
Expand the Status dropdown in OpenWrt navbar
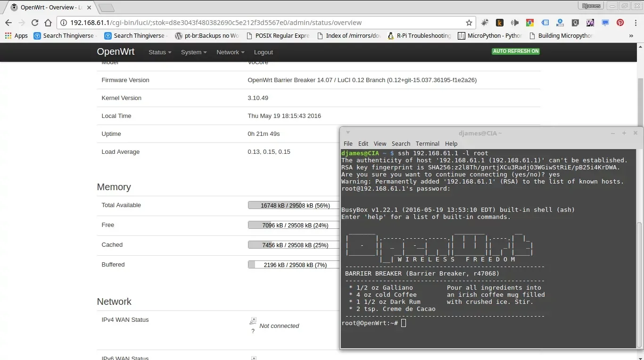click(160, 52)
